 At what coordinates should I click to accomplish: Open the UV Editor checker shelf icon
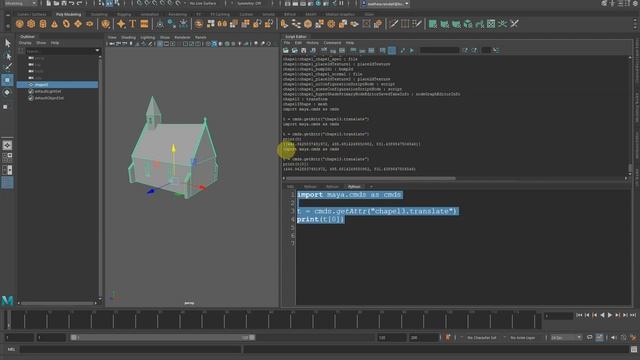pos(491,24)
